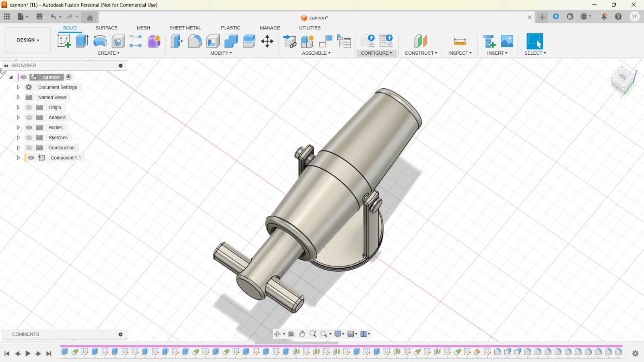Switch to the SURFACE tab
This screenshot has height=362, width=644.
point(106,28)
